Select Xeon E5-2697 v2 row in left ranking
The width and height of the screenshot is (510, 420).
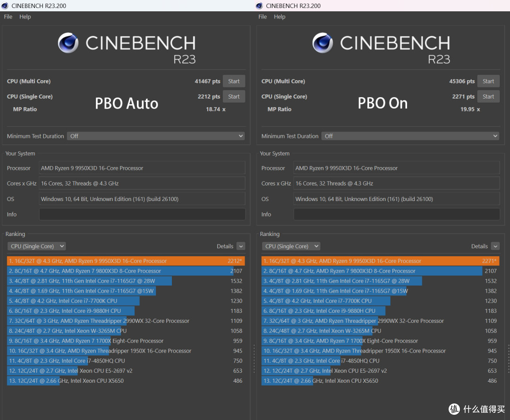click(126, 371)
